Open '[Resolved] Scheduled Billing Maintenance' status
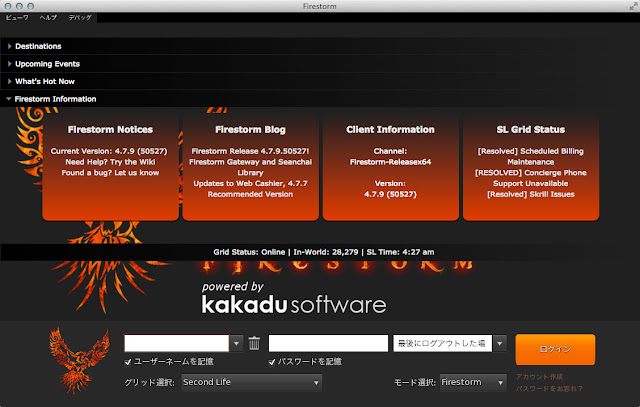The image size is (640, 407). pyautogui.click(x=531, y=156)
